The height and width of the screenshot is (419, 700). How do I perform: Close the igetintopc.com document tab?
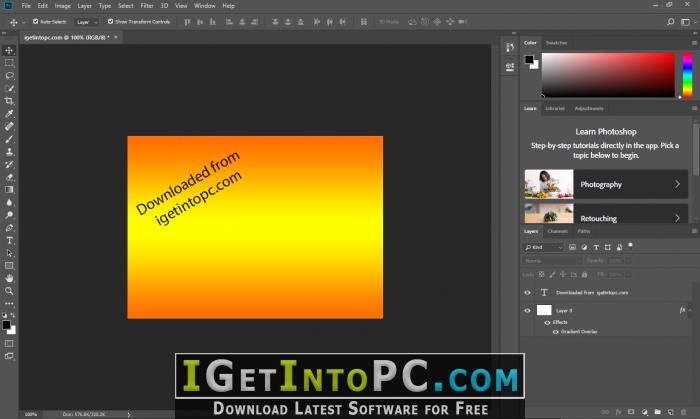(116, 37)
